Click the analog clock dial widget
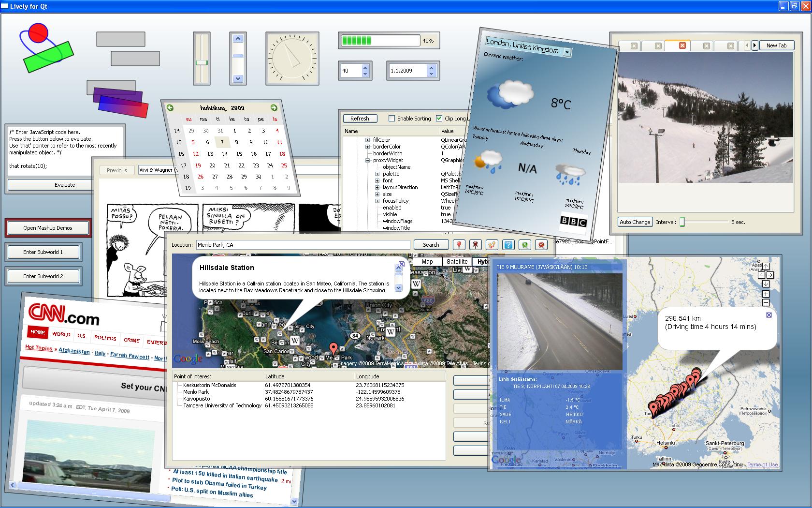 tap(292, 58)
